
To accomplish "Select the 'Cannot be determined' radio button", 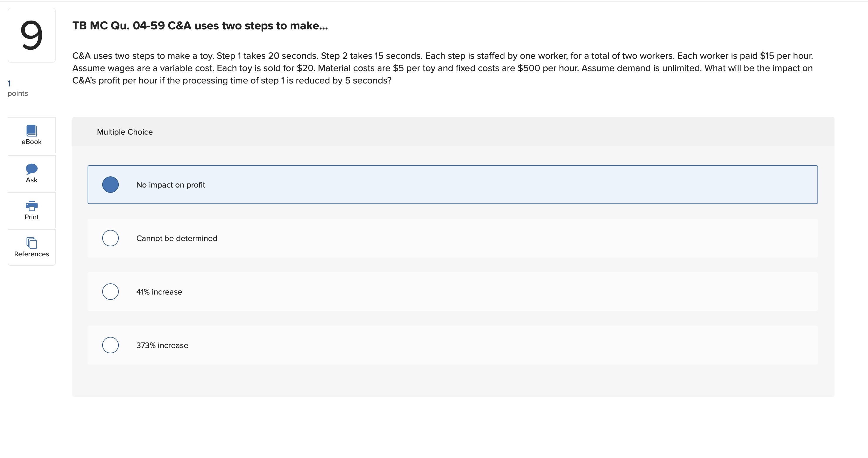I will 110,238.
